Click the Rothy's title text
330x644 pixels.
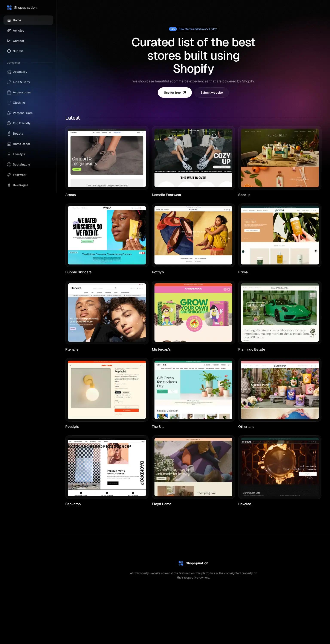tap(158, 272)
